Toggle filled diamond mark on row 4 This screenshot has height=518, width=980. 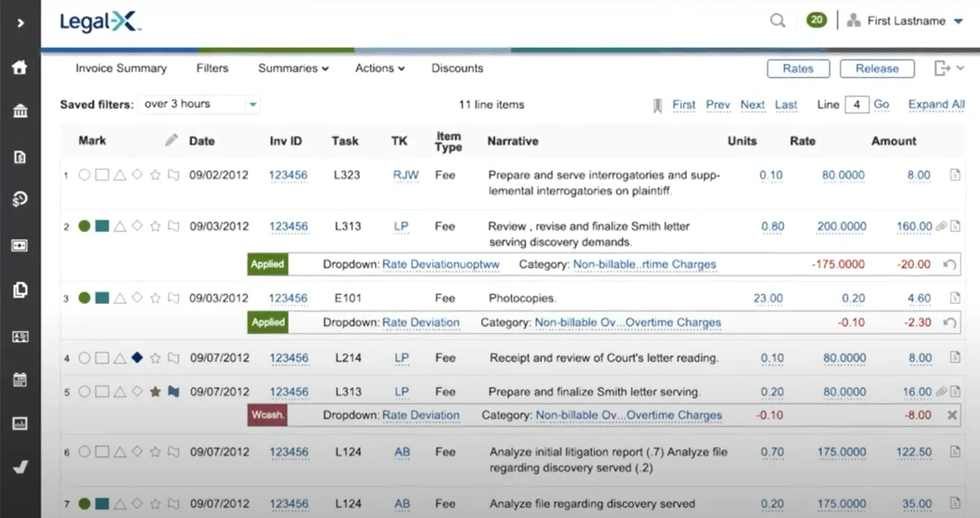click(x=137, y=357)
